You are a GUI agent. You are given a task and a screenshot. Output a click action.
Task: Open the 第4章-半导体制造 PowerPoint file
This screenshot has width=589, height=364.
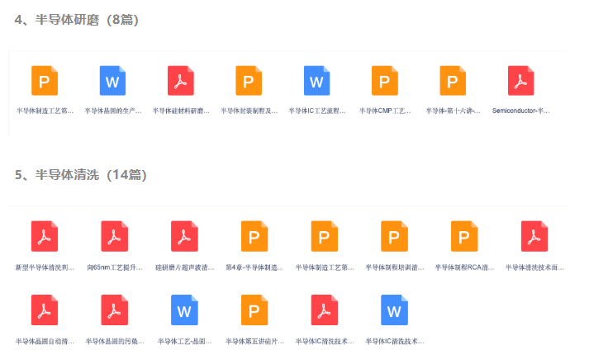click(x=254, y=236)
